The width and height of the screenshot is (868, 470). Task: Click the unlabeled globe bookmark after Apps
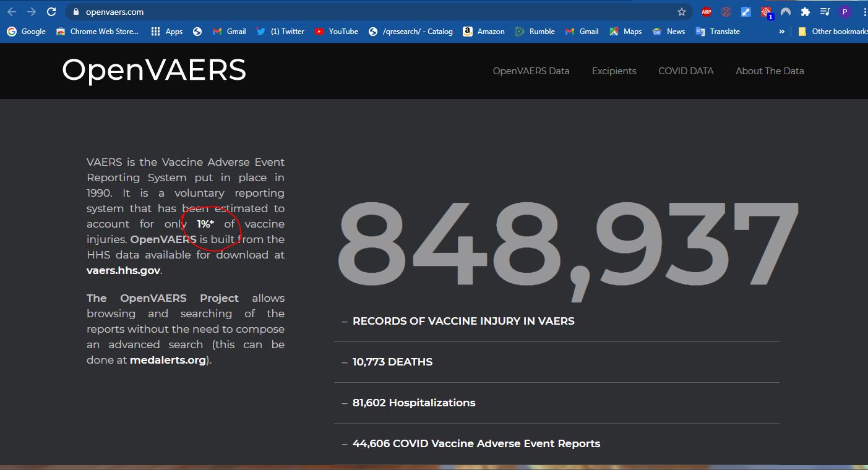point(197,32)
